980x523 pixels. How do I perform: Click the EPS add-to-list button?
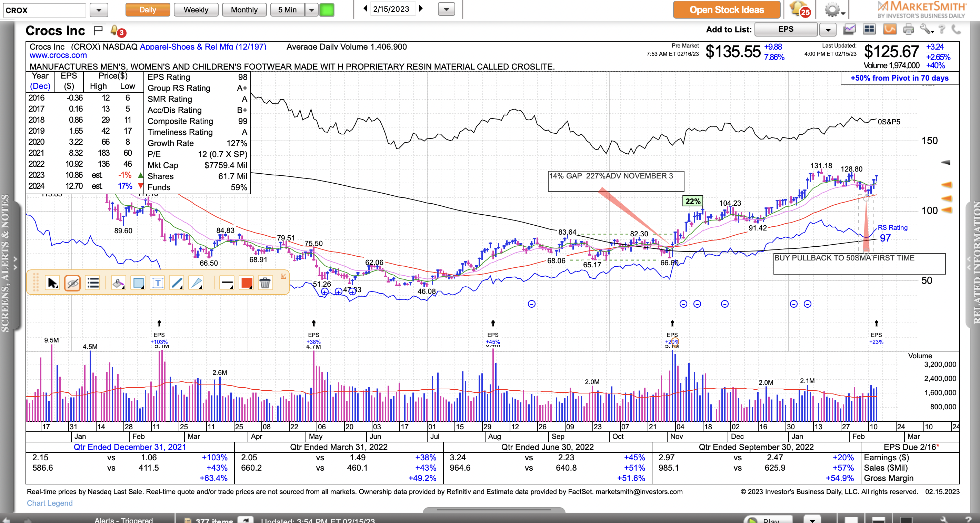point(786,29)
